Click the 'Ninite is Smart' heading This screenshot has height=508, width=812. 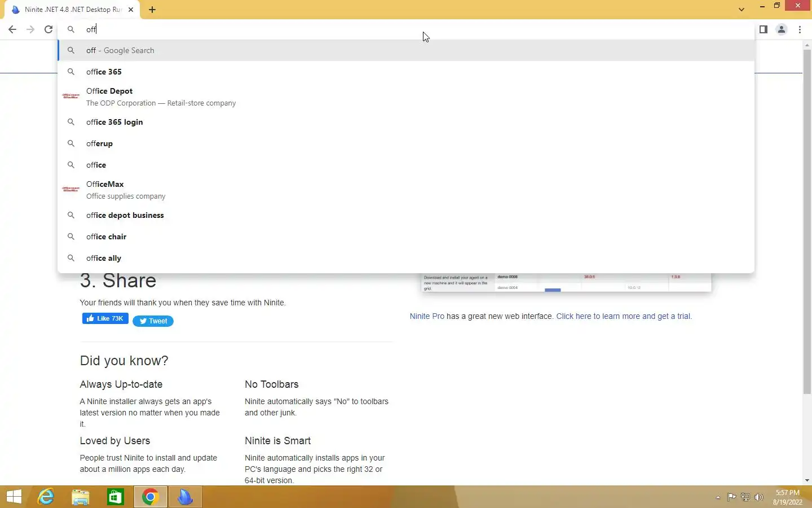pyautogui.click(x=277, y=441)
